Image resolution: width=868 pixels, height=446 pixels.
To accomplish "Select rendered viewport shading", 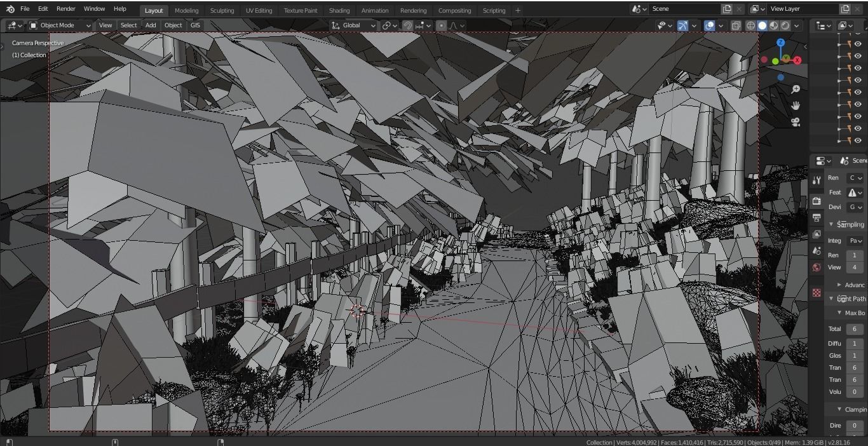I will tap(785, 25).
